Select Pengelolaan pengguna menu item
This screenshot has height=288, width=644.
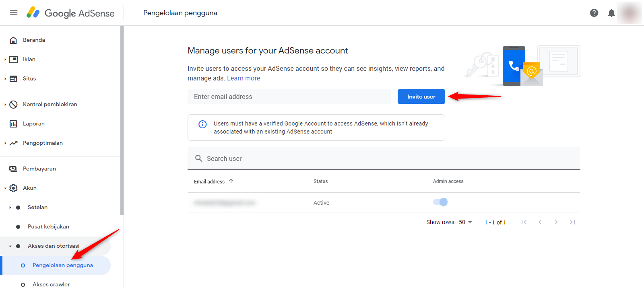(56, 265)
